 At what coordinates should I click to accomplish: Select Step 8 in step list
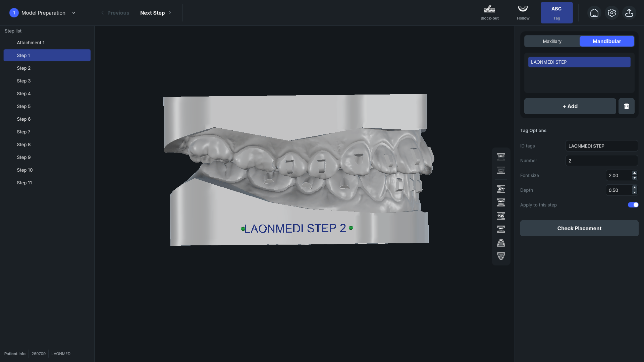tap(47, 144)
